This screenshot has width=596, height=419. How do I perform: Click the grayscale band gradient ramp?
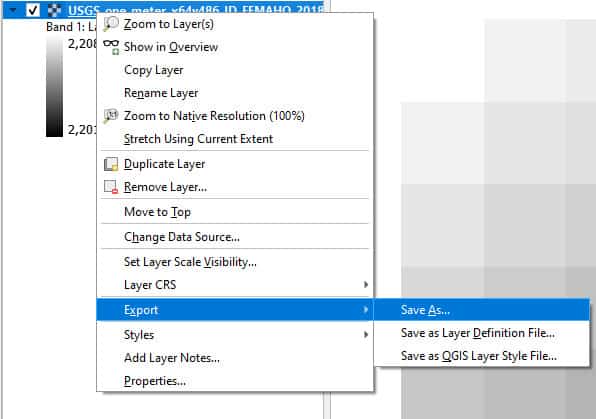point(54,86)
